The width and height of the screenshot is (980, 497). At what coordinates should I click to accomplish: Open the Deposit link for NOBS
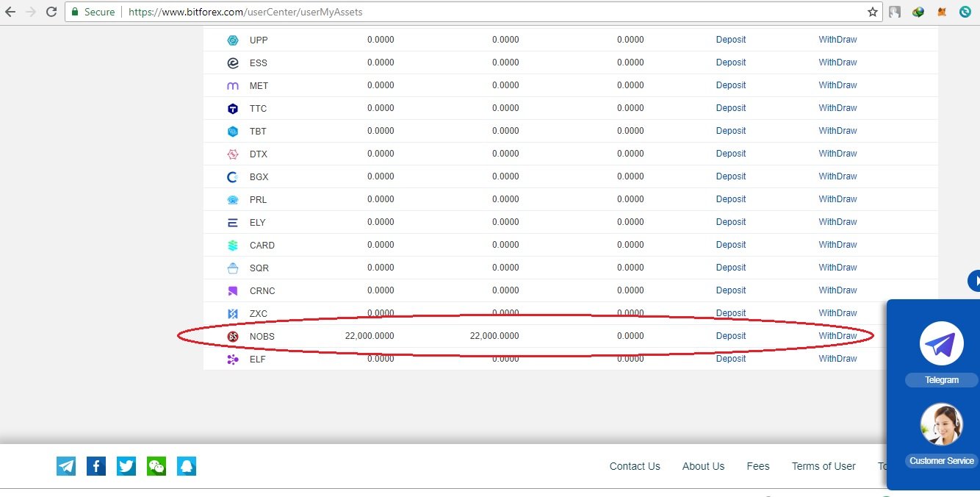tap(731, 336)
